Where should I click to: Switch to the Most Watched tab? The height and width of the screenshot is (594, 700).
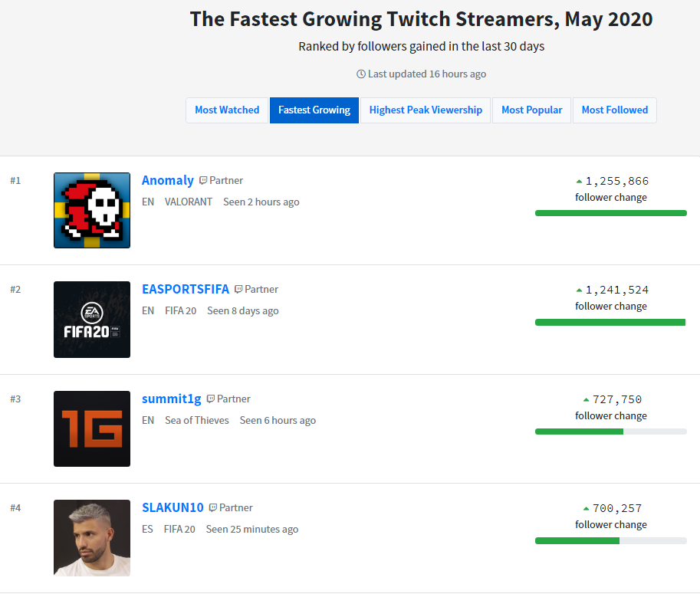(x=227, y=110)
